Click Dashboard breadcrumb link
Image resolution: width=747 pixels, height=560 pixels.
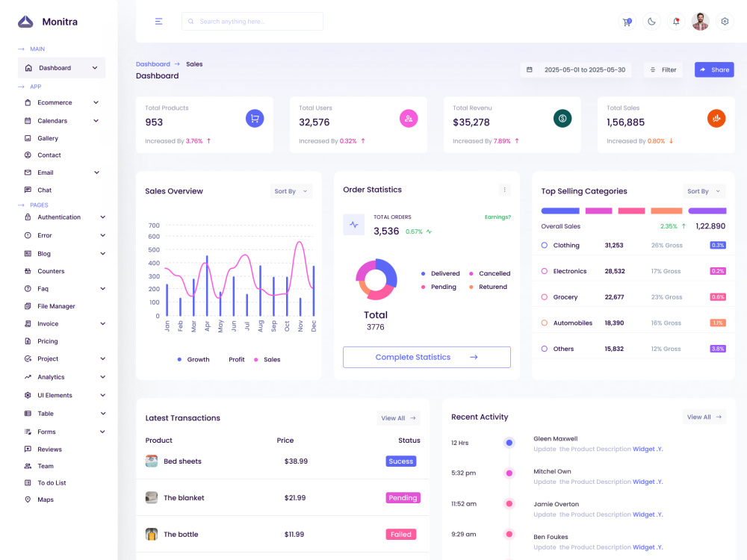pos(153,63)
